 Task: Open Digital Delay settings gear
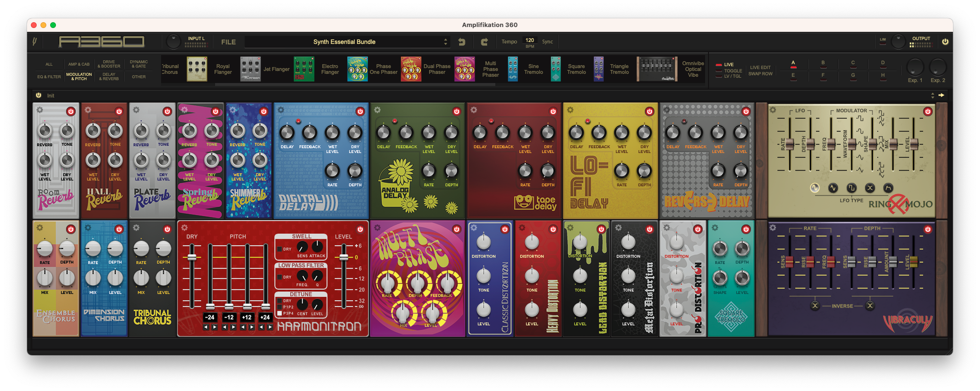point(281,110)
